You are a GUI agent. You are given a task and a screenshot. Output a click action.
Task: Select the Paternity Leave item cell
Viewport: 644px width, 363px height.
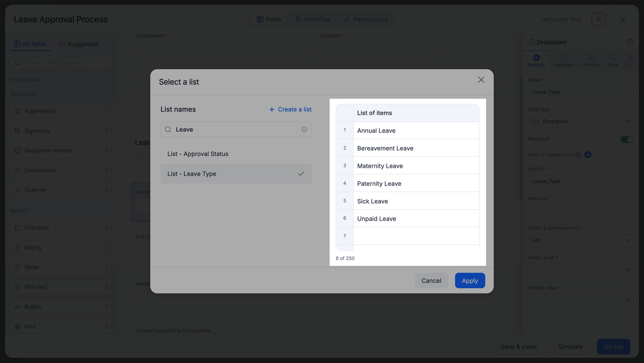point(416,183)
